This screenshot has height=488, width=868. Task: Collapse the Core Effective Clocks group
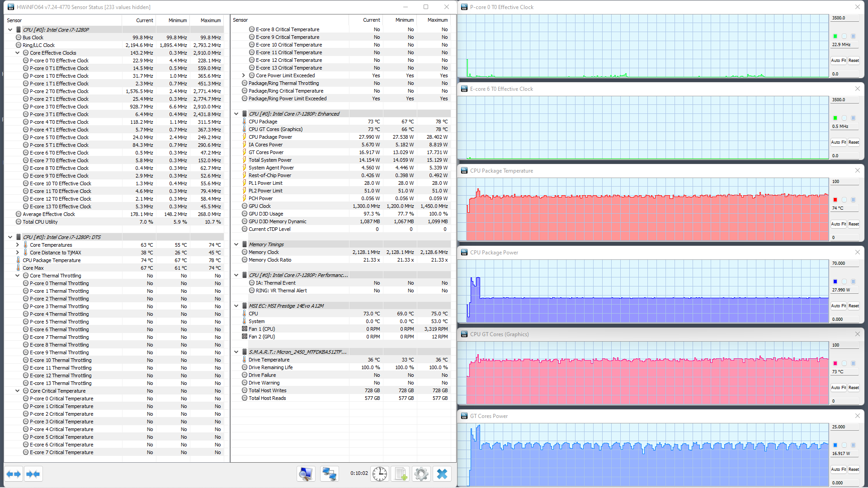(18, 53)
